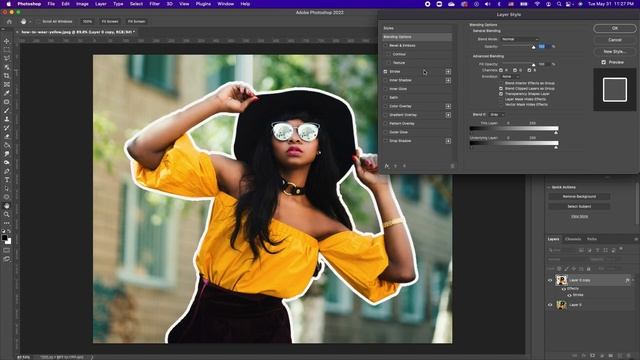This screenshot has width=640, height=360.
Task: Adjust the Opacity slider handle
Action: (x=533, y=47)
